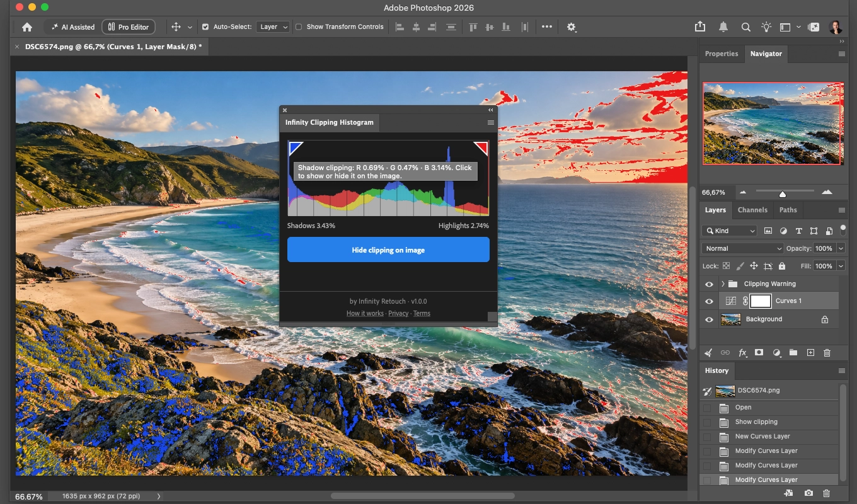Create new snapshot with camera icon
Screen dimensions: 857x504
[x=808, y=493]
